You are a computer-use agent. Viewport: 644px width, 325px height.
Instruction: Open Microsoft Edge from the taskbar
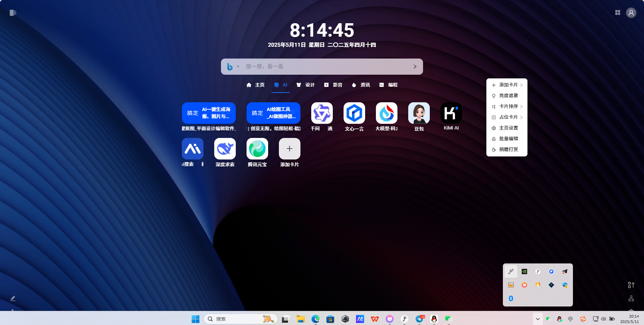(x=316, y=319)
